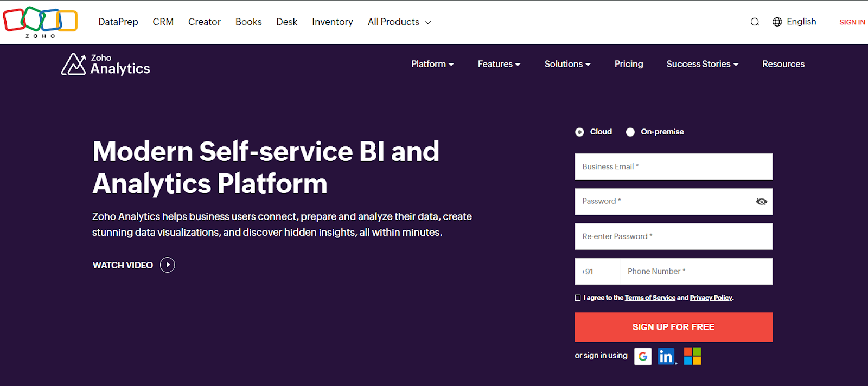Go to Creator product
Image resolution: width=868 pixels, height=386 pixels.
[205, 22]
